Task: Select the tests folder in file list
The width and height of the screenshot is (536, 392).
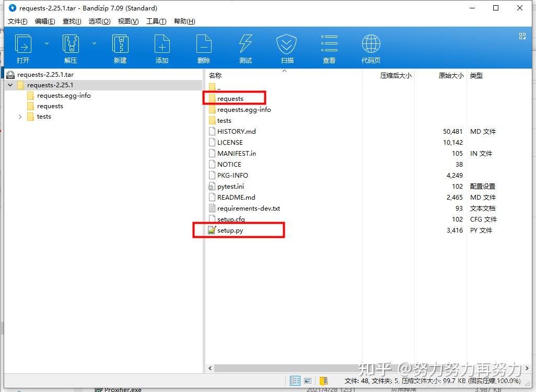Action: tap(224, 120)
